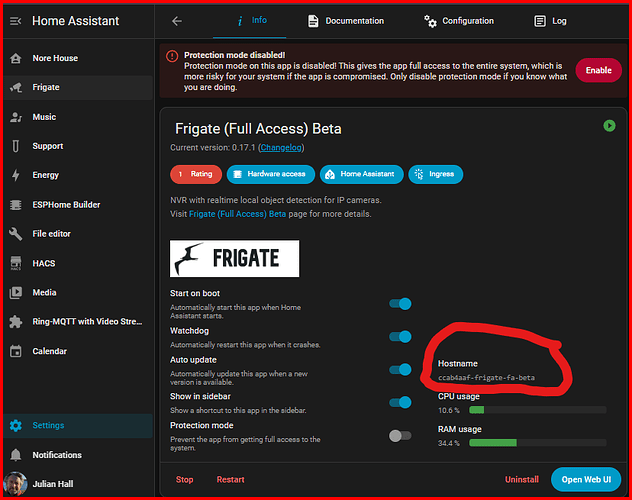Click the FRIGATE logo image

pyautogui.click(x=235, y=259)
